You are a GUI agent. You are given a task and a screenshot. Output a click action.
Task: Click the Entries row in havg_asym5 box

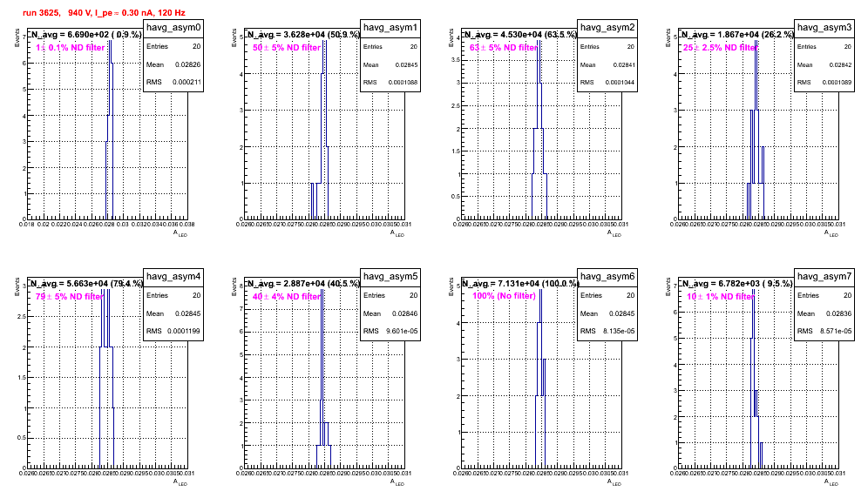coord(390,295)
